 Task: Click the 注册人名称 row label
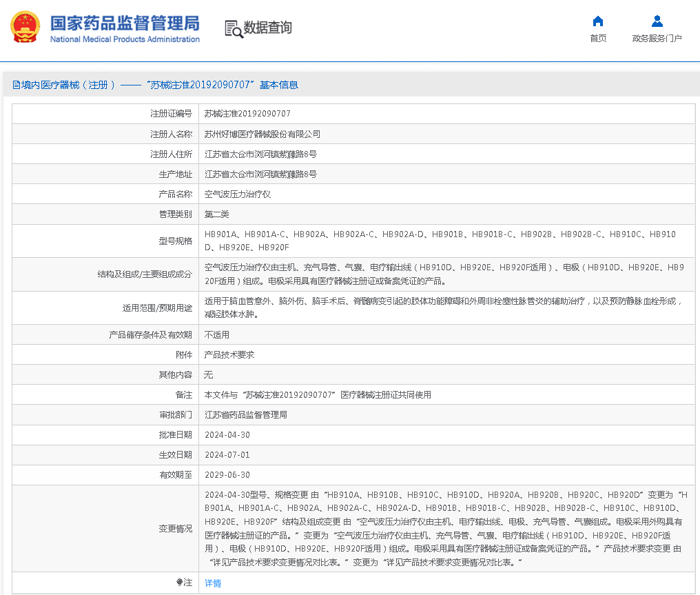pos(171,134)
